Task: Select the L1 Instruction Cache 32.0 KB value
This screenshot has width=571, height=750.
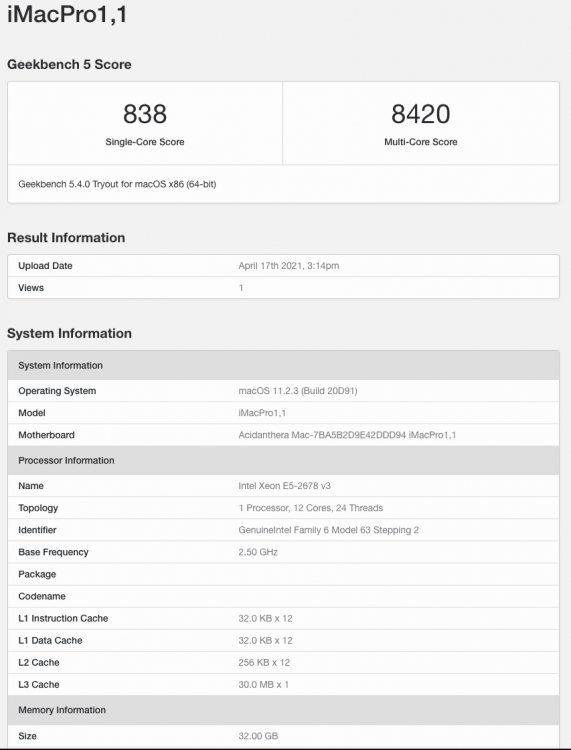Action: pos(265,618)
